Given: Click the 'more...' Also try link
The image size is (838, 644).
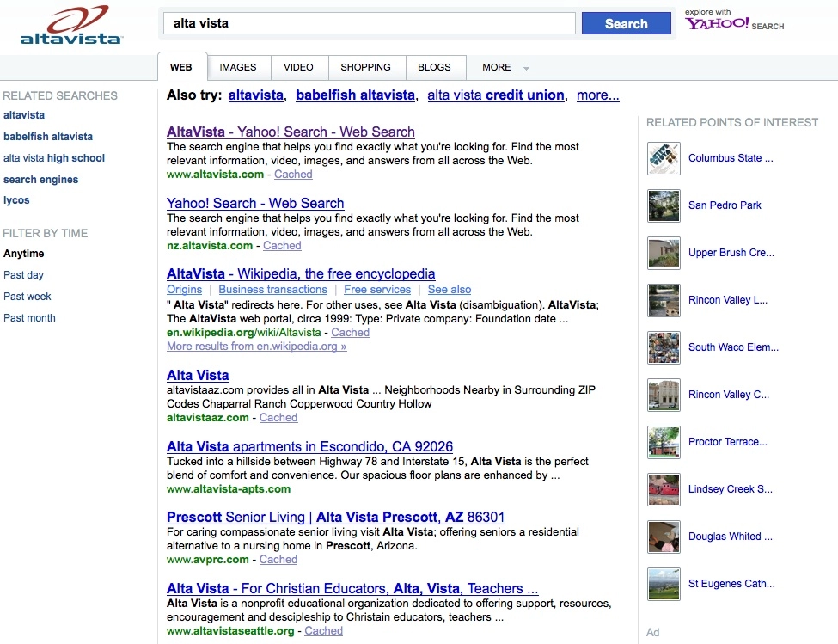Looking at the screenshot, I should 598,95.
